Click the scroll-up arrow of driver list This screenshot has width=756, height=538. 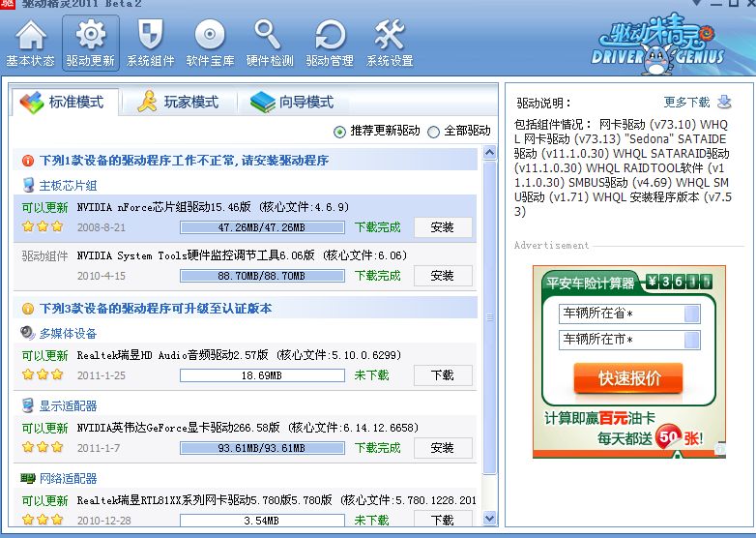click(x=489, y=154)
